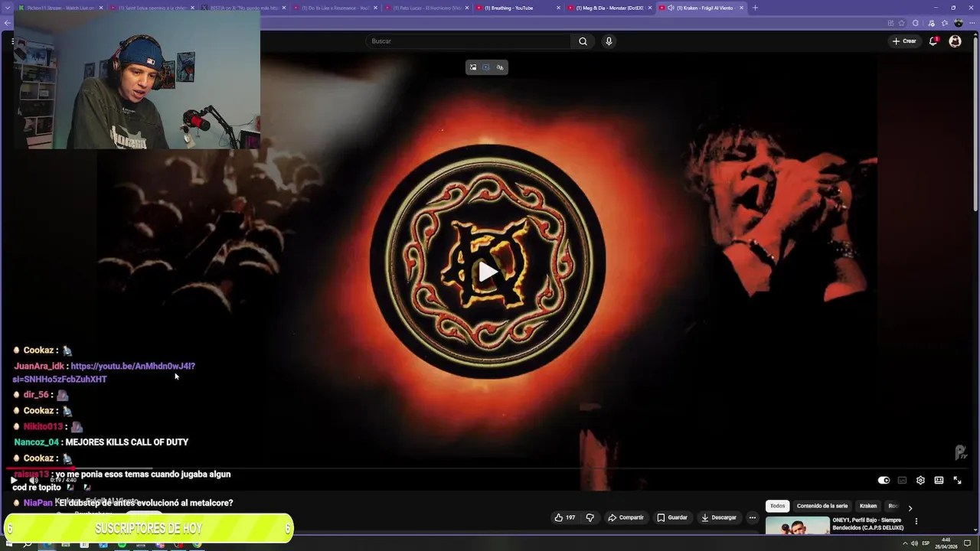
Task: Open ONEY1, Perfil Bajo video title
Action: [867, 523]
